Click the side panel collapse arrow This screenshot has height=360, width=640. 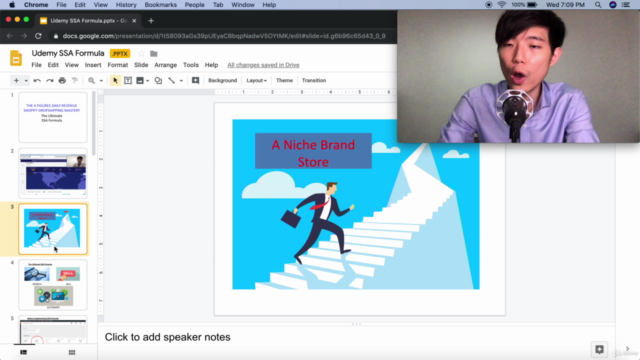[x=627, y=349]
